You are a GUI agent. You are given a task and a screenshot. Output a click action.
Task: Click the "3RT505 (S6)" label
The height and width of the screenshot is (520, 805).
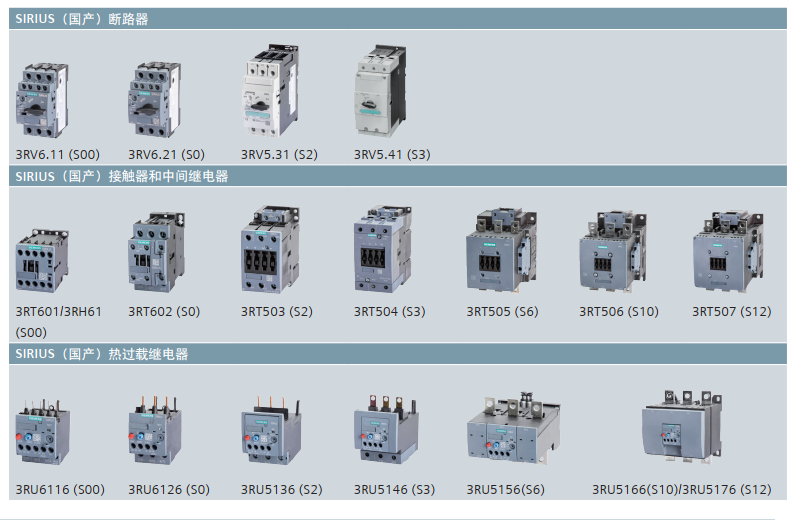point(502,312)
